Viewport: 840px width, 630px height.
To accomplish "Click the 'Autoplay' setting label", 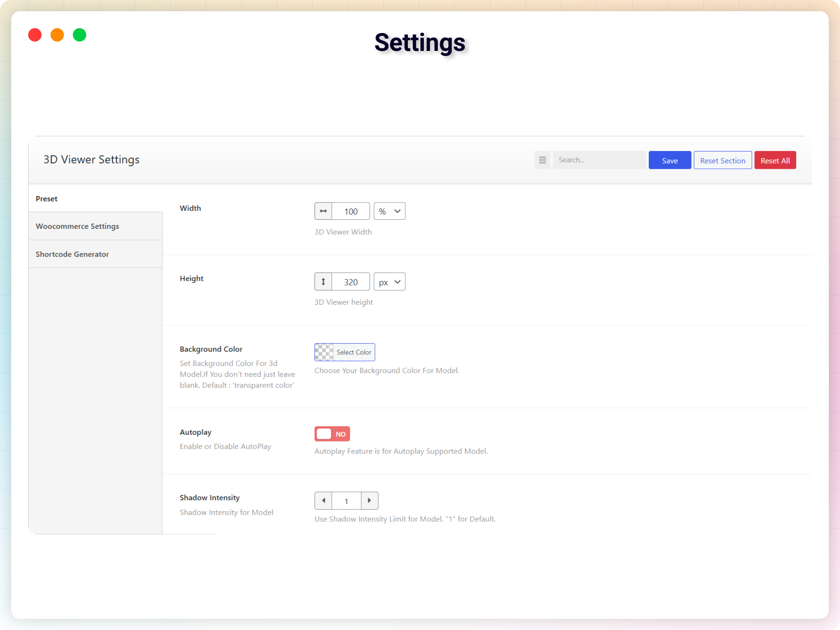I will 195,432.
